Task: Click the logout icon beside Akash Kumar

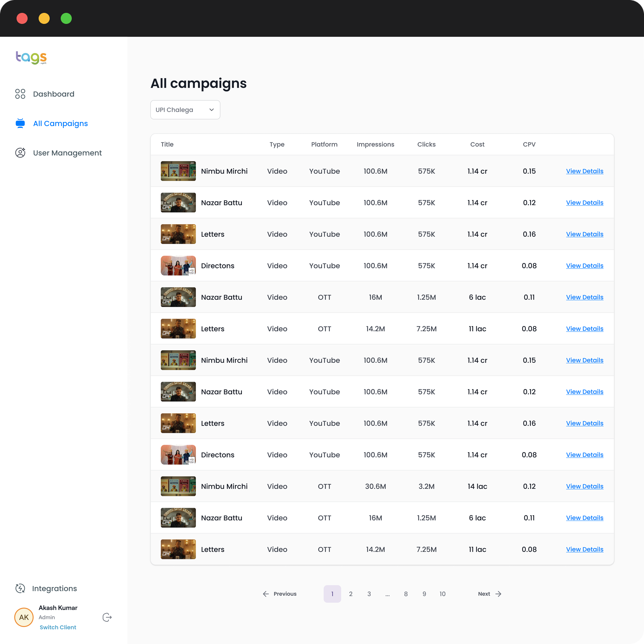Action: coord(107,617)
